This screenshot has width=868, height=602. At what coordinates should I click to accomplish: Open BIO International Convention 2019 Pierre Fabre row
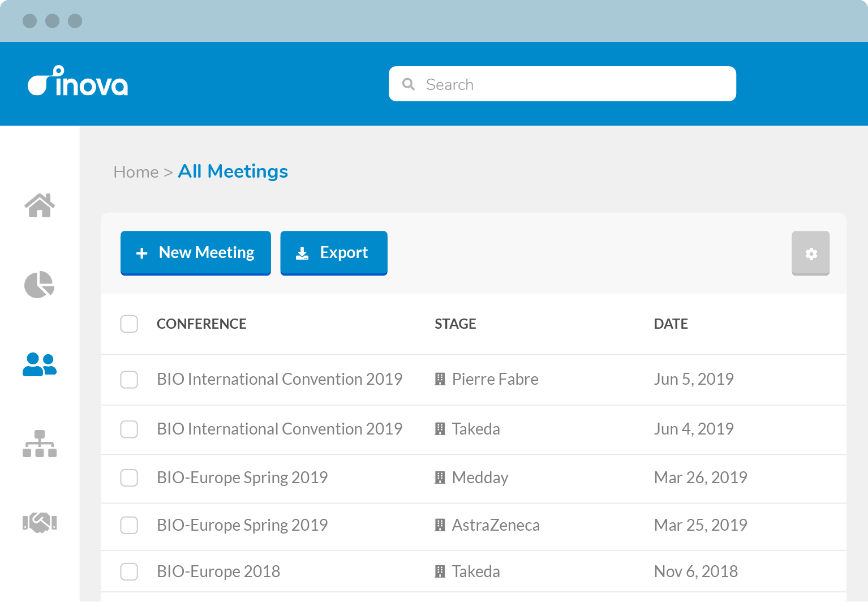tap(474, 380)
